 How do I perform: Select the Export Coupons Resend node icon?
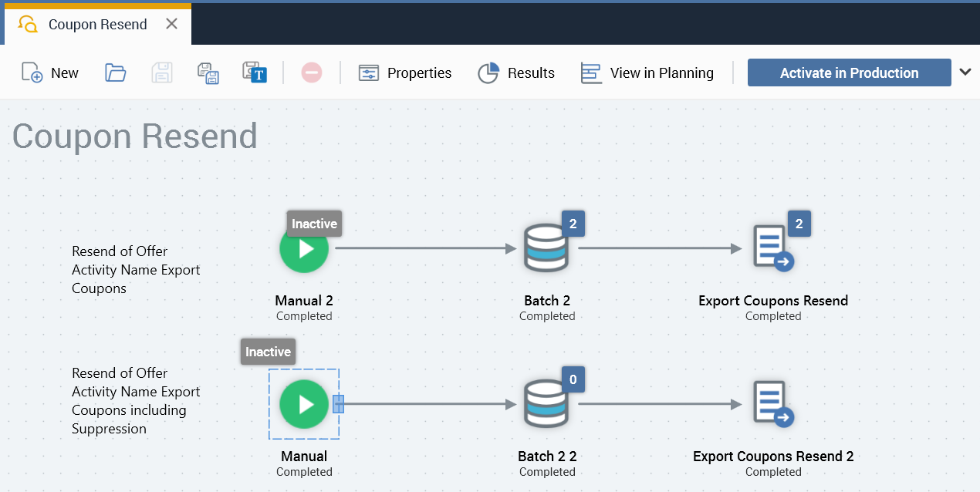coord(772,249)
